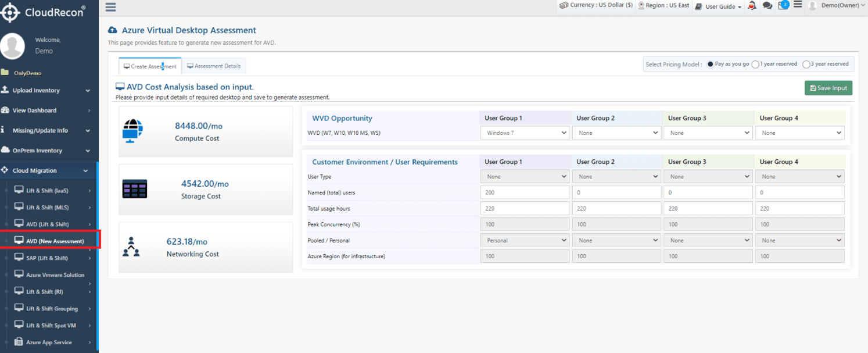Click the Azure App Service building icon

tap(19, 342)
